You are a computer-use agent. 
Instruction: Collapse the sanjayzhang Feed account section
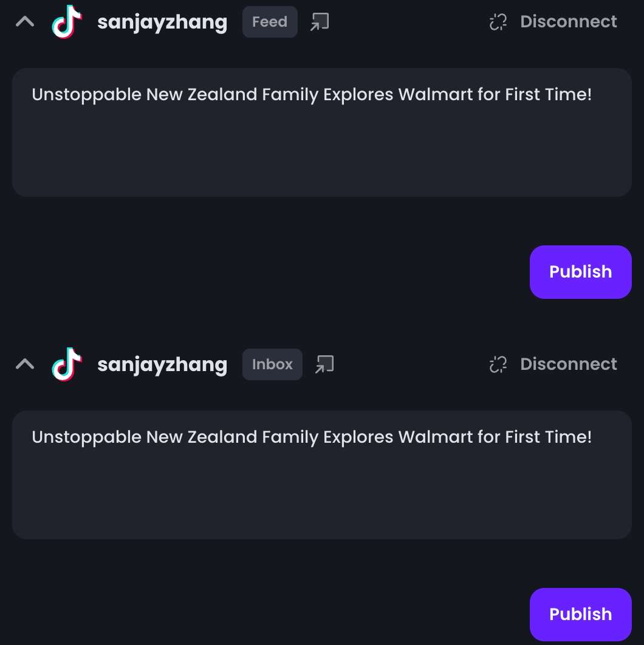[x=25, y=22]
